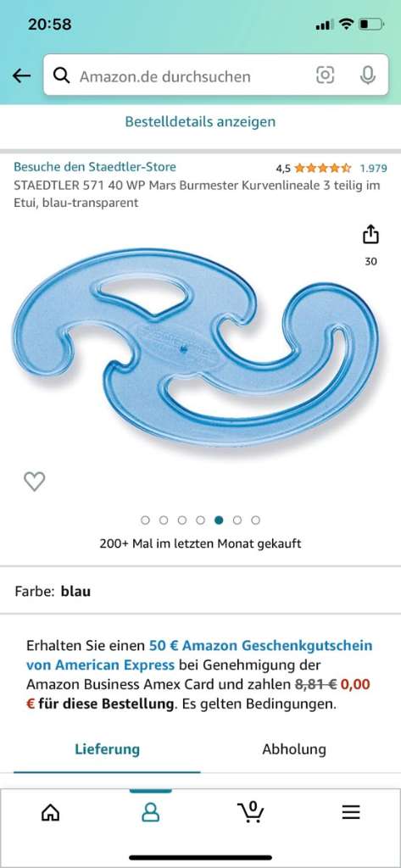Focus the Amazon.de durchsuchen search field
Screen dimensions: 401x868
pos(194,75)
